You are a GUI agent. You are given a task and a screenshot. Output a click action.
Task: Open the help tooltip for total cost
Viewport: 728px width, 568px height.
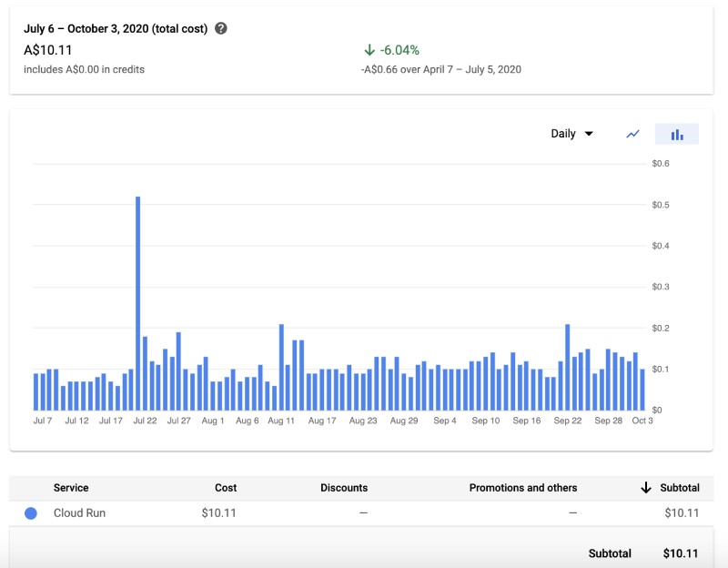point(219,29)
